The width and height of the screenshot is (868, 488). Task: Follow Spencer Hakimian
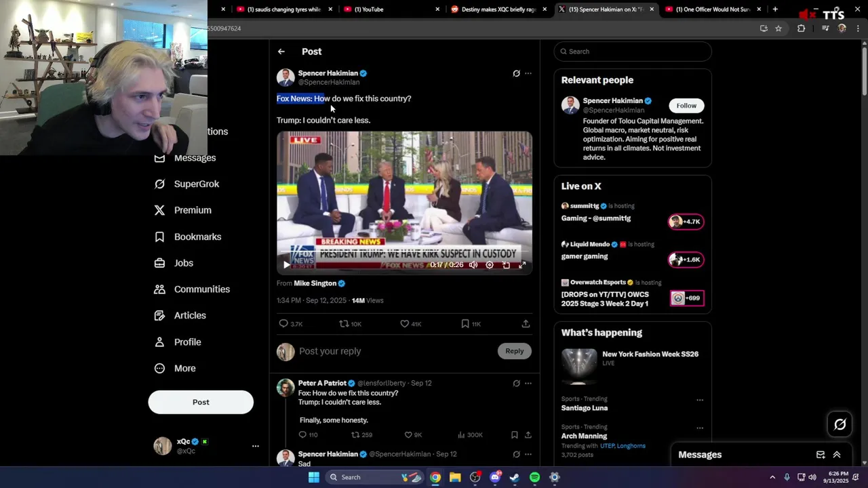tap(686, 106)
